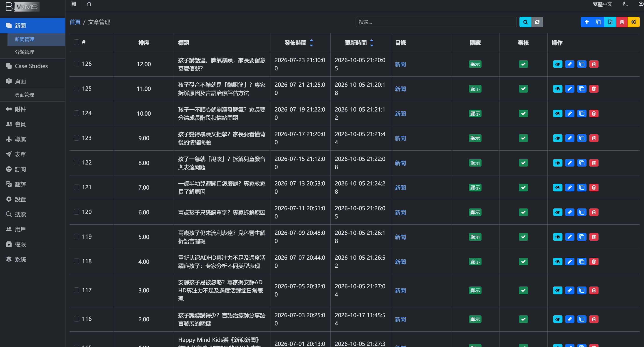Open the 新聞 category link in row 116
This screenshot has height=347, width=644.
pyautogui.click(x=400, y=319)
